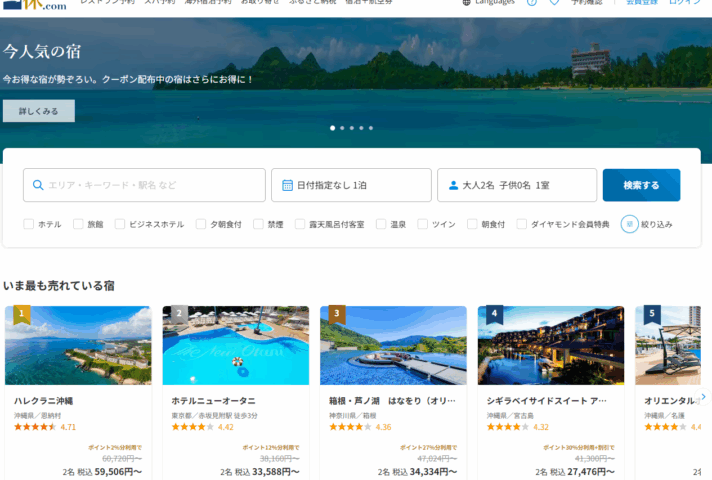Viewport: 712px width, 480px height.
Task: Click the rank 2 badge on ホテルニューオータニ
Action: click(x=179, y=314)
